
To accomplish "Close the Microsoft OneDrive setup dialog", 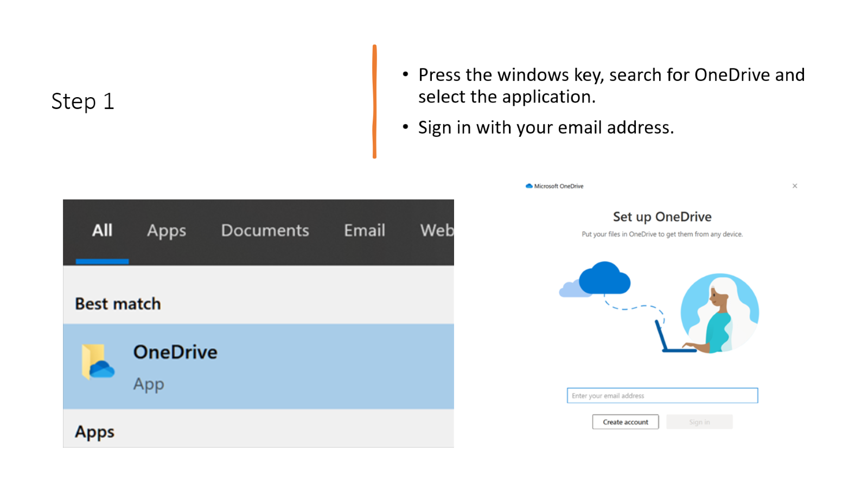I will [795, 186].
